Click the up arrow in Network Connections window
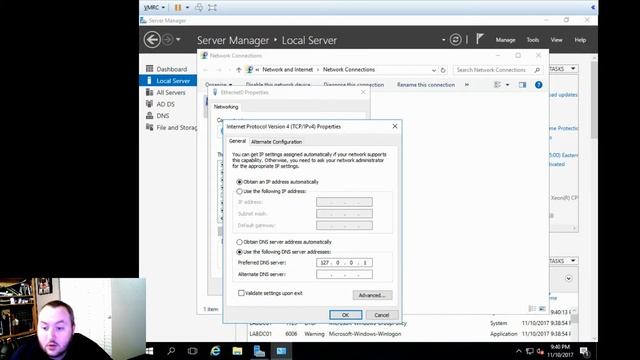This screenshot has width=640, height=360. tap(239, 70)
